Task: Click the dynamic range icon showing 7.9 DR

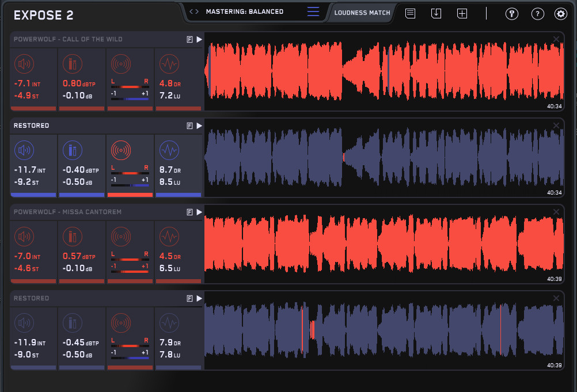Action: (x=169, y=324)
